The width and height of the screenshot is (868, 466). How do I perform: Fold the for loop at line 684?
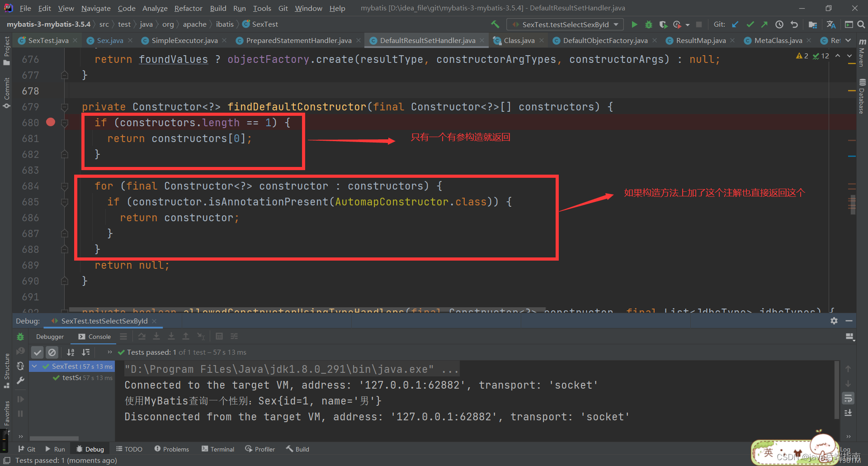coord(65,186)
